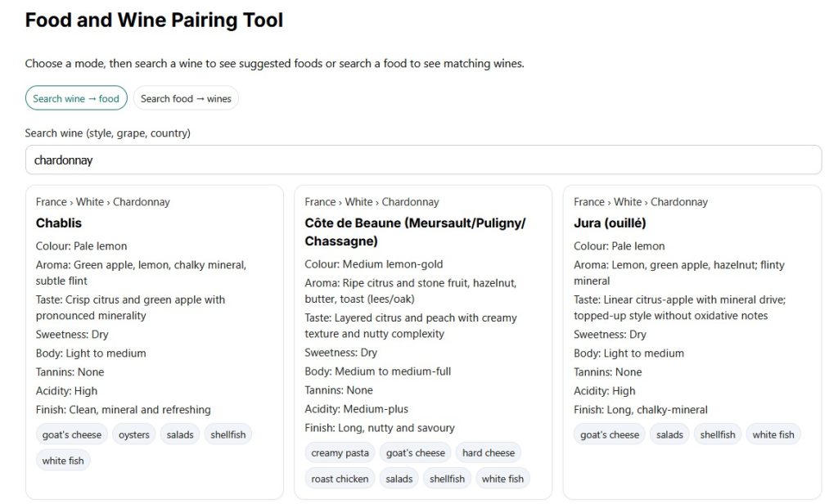Click 'white fish' tag on Côte de Beaune card
Screen dimensions: 838x504
pos(502,479)
